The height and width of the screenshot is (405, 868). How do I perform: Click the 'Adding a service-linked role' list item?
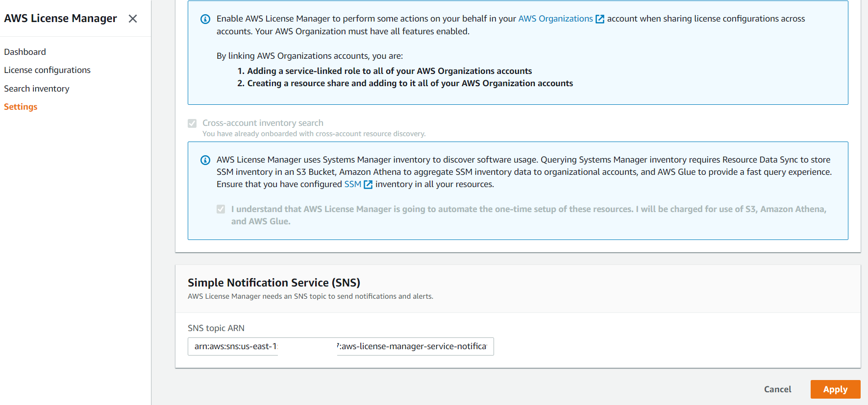(x=390, y=71)
